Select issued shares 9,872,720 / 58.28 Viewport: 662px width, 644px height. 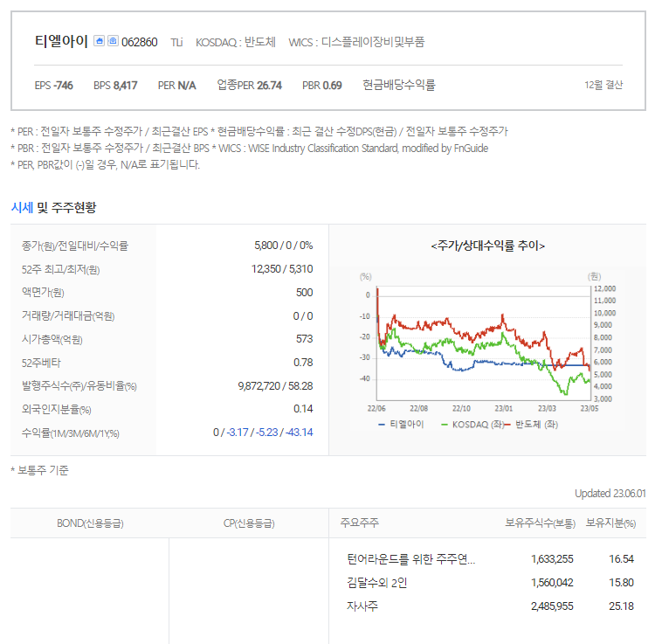coord(275,386)
